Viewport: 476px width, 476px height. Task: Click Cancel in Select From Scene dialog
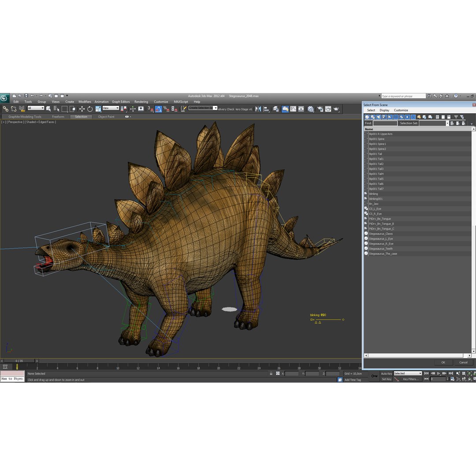tap(463, 362)
